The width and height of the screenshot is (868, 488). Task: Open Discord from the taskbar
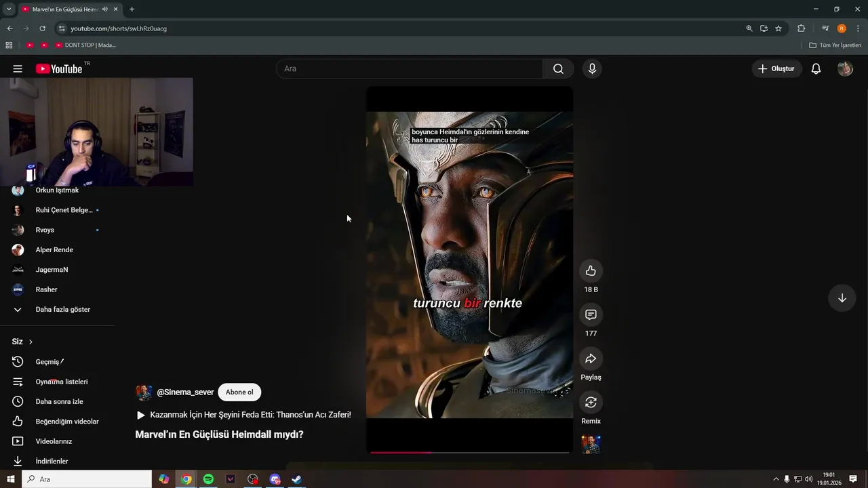pos(275,479)
